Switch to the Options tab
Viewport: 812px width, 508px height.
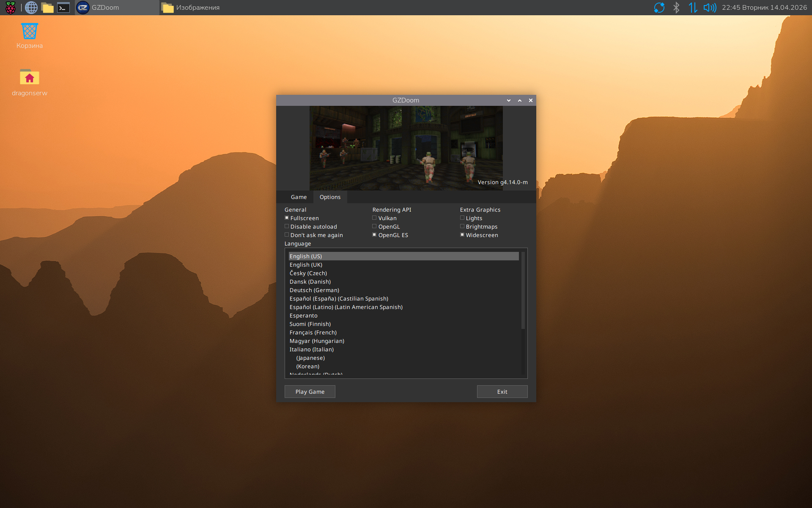[330, 197]
